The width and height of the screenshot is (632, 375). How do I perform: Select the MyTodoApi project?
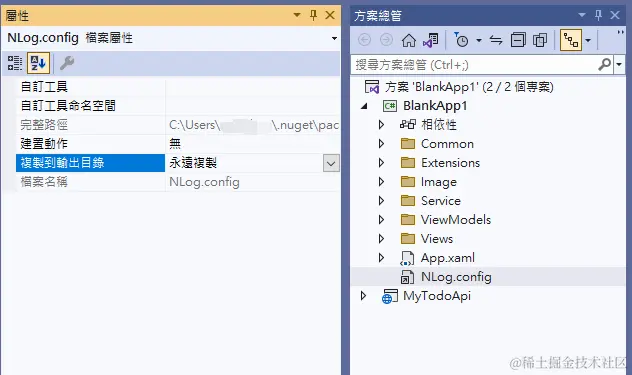point(437,296)
